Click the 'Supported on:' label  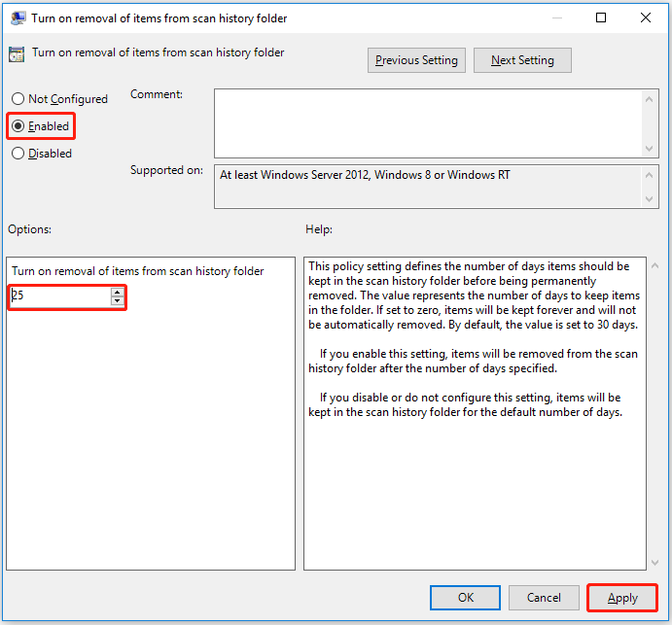coord(166,170)
